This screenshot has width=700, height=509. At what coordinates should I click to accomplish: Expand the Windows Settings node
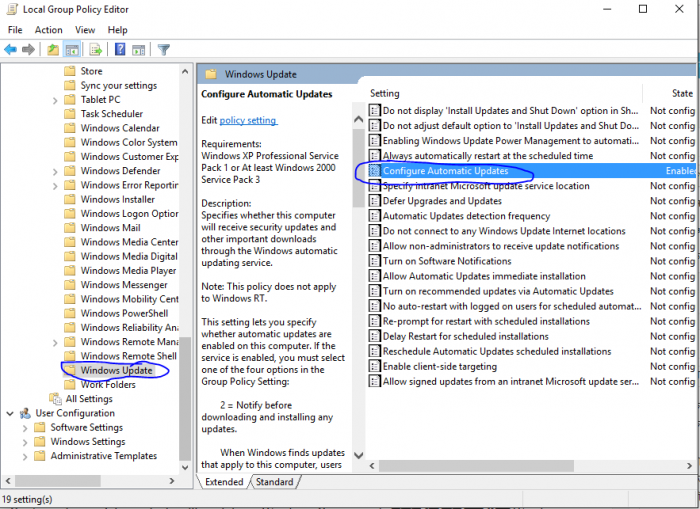[25, 442]
